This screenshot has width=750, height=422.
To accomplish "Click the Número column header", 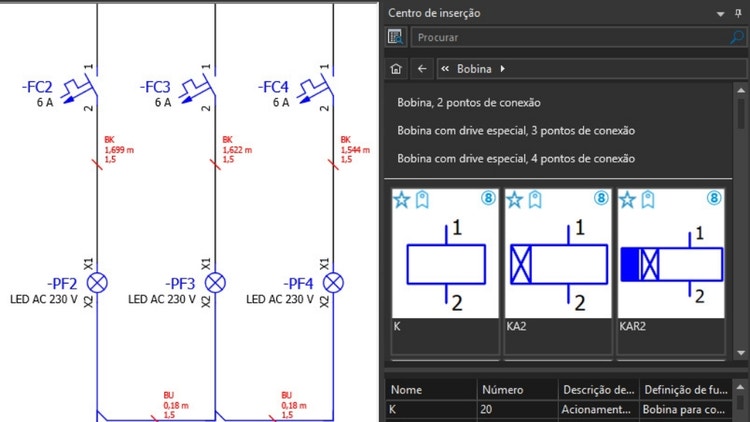I will 518,389.
